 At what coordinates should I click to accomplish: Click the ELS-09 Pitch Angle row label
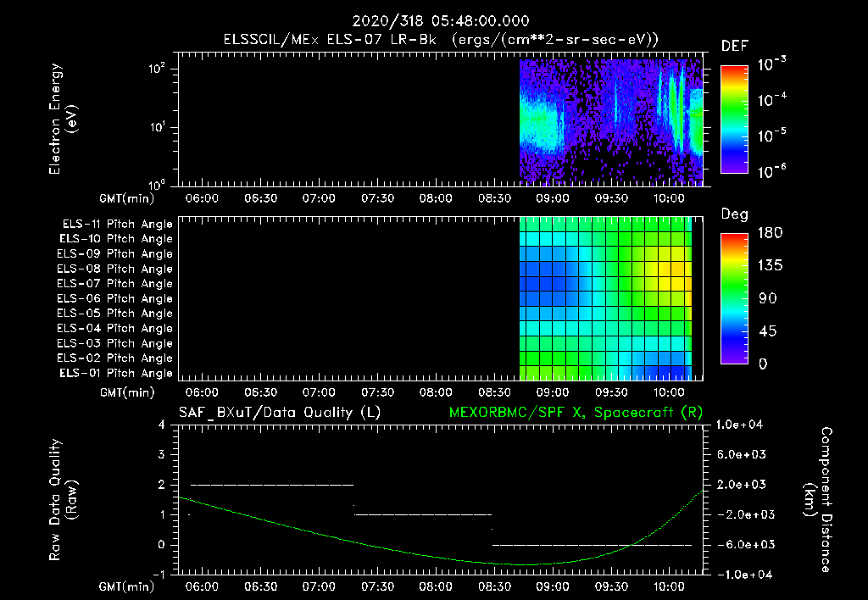(x=115, y=254)
